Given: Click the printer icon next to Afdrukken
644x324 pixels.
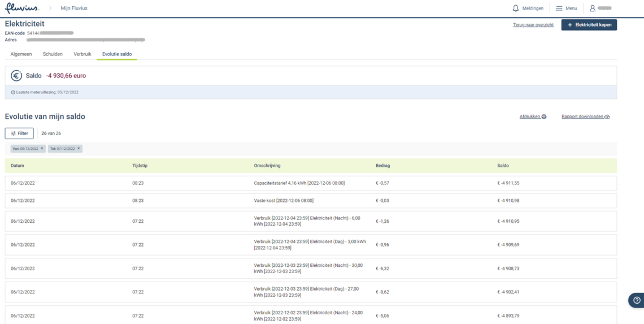Looking at the screenshot, I should [544, 117].
